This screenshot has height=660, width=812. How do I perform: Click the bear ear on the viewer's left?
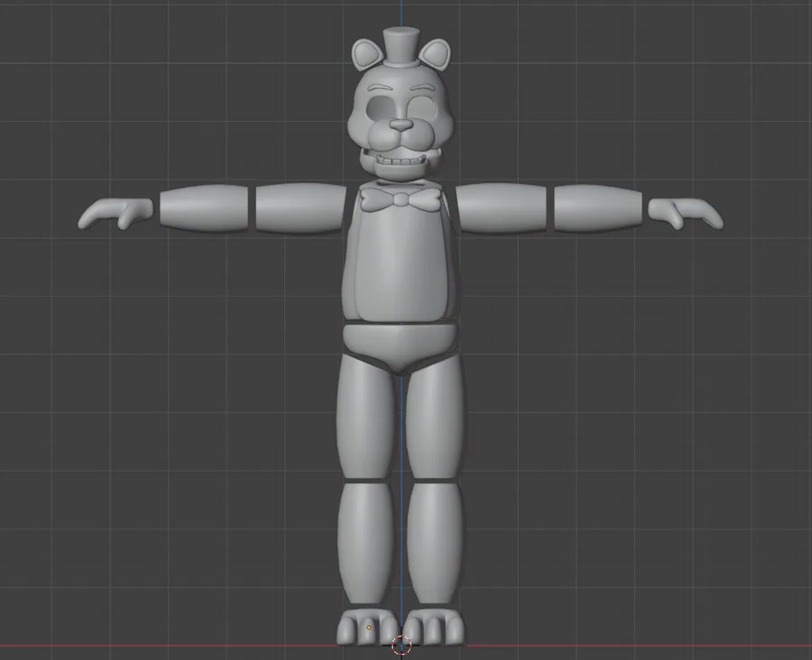tap(366, 54)
